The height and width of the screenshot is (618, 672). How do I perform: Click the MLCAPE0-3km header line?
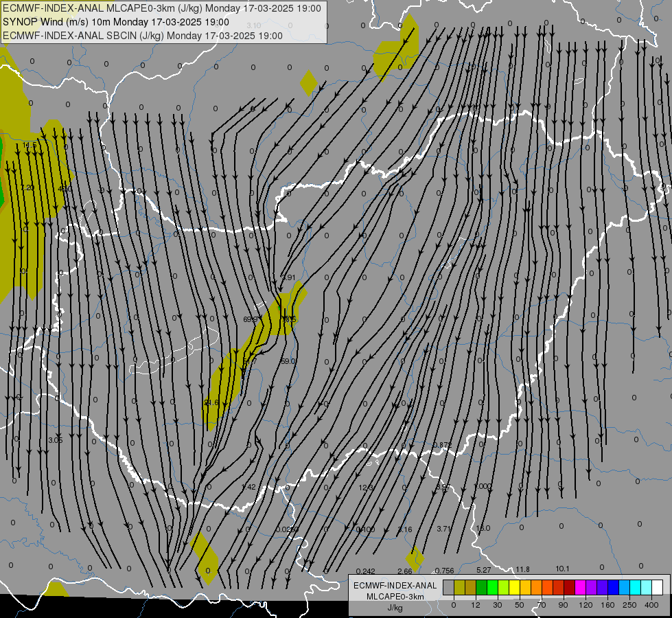[161, 8]
